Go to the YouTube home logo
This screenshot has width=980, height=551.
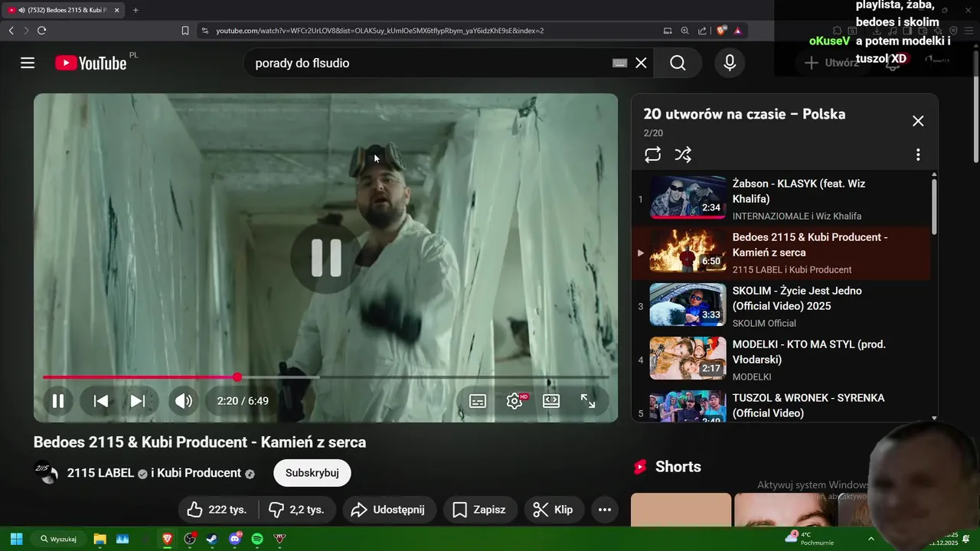pos(91,63)
